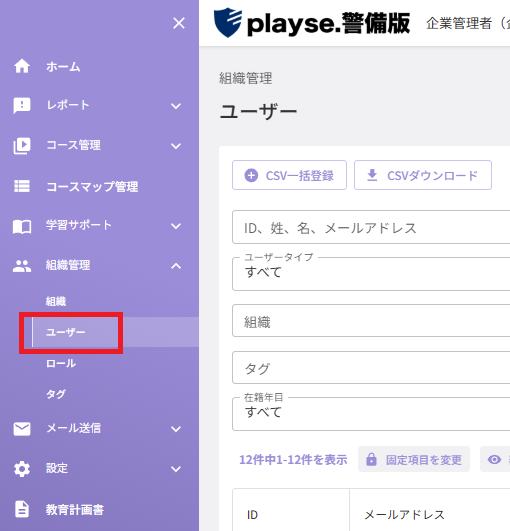The image size is (510, 531).
Task: Click the レポート report bubble icon
Action: (22, 106)
